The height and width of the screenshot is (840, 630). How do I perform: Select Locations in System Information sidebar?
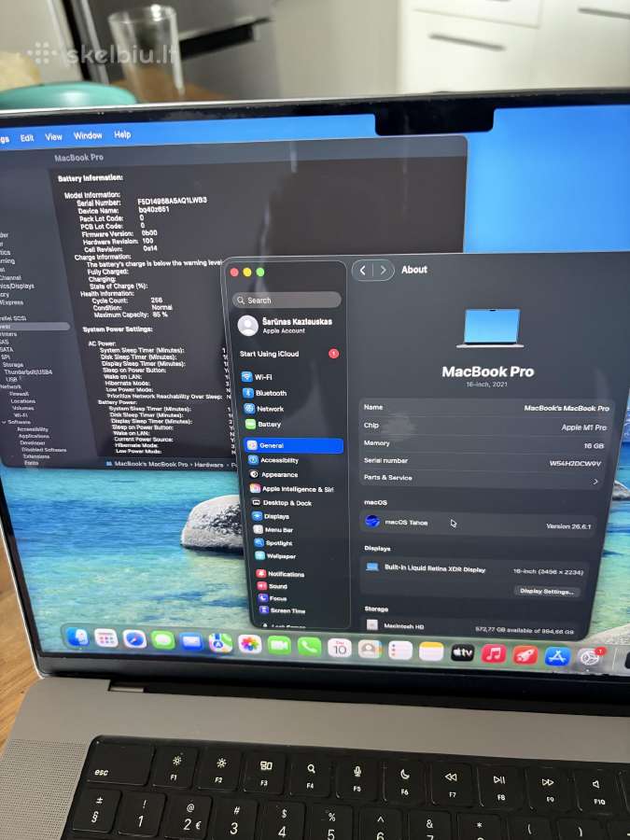(x=23, y=400)
